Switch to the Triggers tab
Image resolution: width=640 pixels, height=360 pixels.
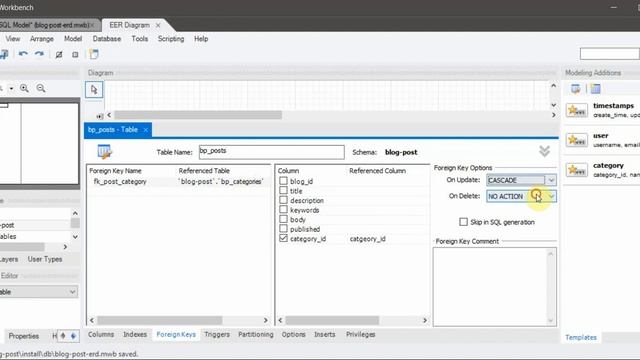click(x=217, y=334)
